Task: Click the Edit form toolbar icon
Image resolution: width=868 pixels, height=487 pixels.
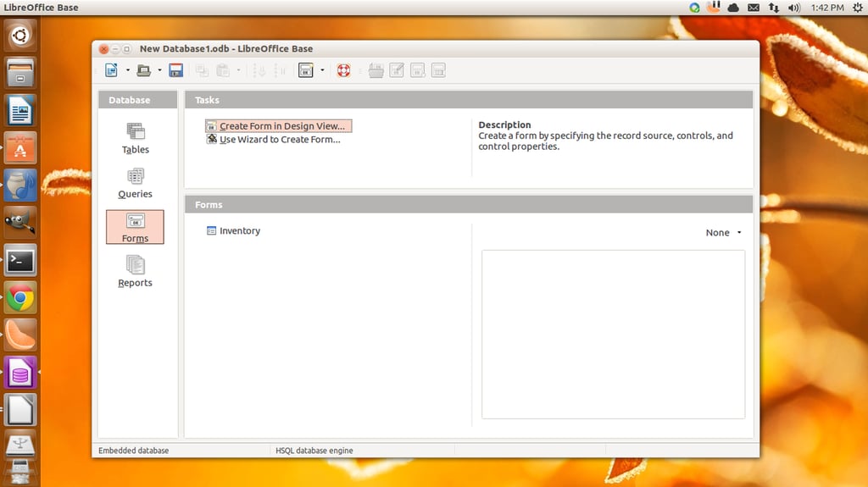Action: [x=397, y=70]
